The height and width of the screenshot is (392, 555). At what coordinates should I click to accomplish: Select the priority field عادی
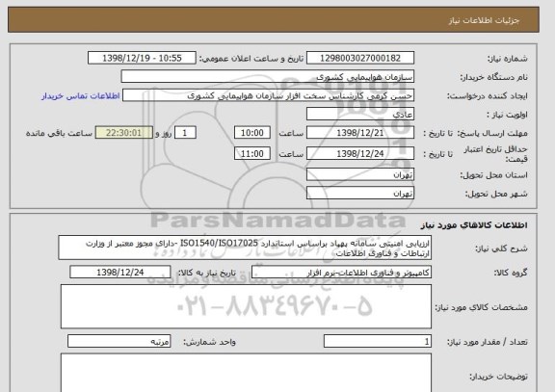(x=360, y=115)
